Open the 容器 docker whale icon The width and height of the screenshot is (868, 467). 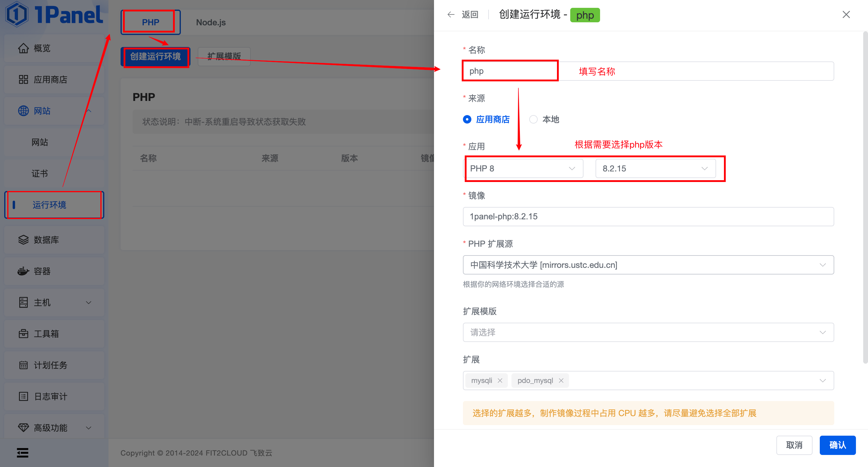click(x=23, y=271)
